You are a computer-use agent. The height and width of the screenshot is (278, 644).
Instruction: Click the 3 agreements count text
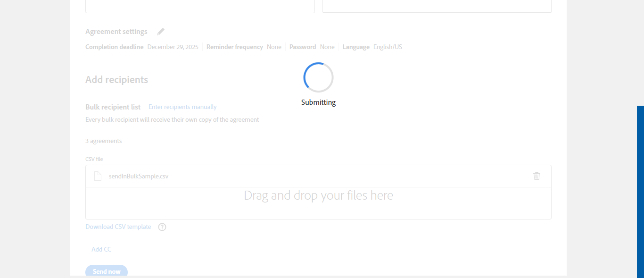click(x=104, y=141)
